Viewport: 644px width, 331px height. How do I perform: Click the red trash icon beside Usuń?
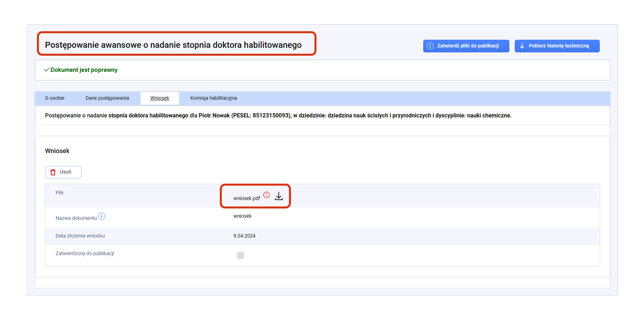click(53, 172)
